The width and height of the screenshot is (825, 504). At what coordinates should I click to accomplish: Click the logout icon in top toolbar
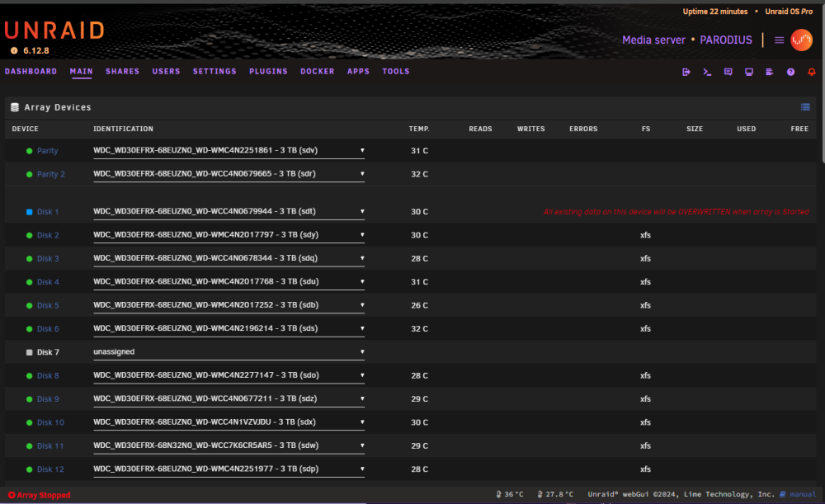(686, 72)
